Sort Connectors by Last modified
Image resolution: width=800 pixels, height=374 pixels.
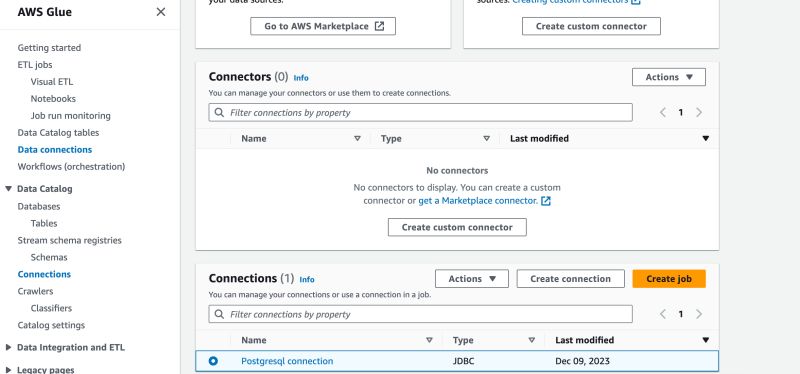point(706,139)
